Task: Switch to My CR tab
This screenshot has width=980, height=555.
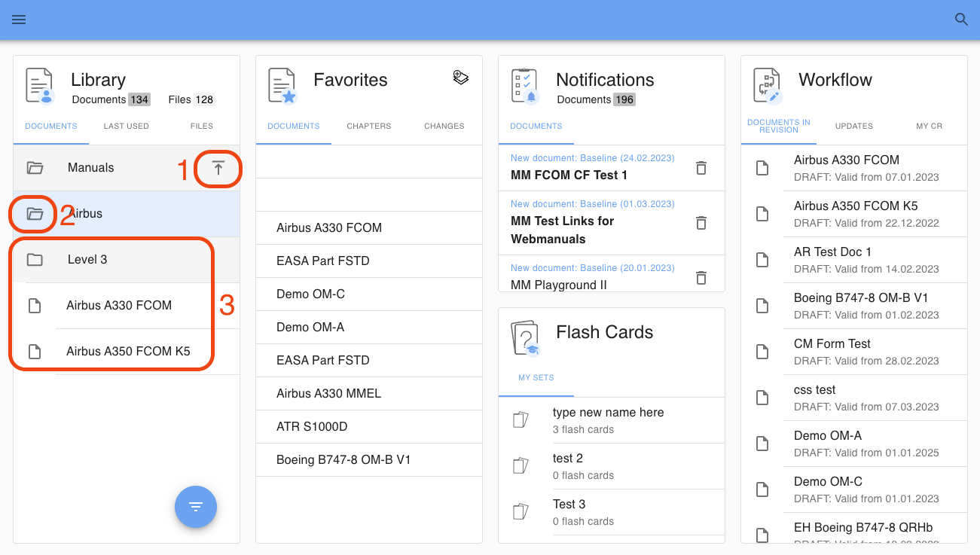Action: pos(930,127)
